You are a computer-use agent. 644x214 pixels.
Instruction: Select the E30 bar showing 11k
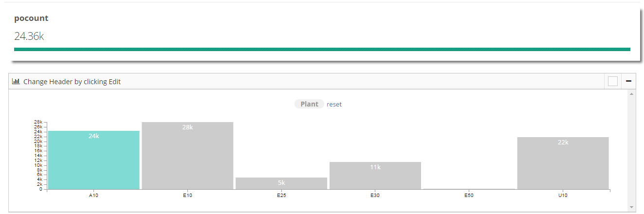[x=375, y=176]
